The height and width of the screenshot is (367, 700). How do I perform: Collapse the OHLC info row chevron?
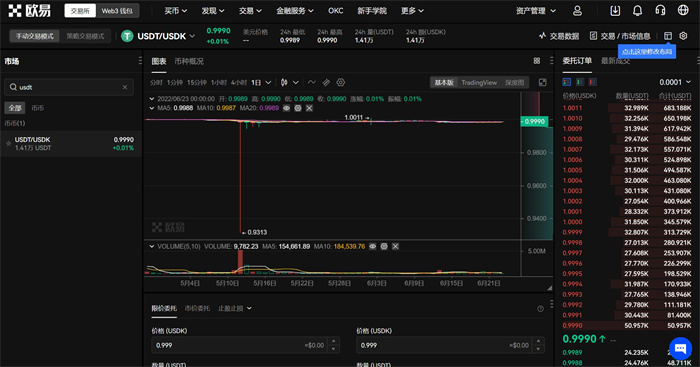[x=152, y=99]
